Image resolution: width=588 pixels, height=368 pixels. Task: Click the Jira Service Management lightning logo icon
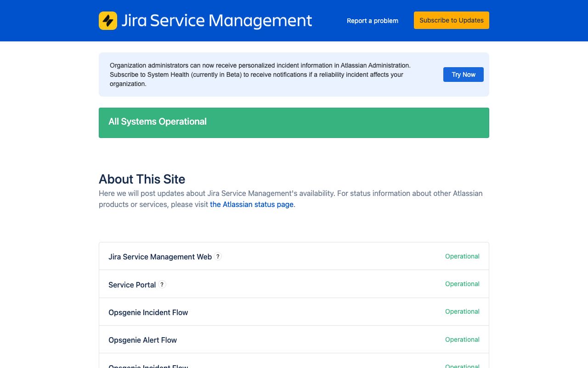pyautogui.click(x=108, y=21)
